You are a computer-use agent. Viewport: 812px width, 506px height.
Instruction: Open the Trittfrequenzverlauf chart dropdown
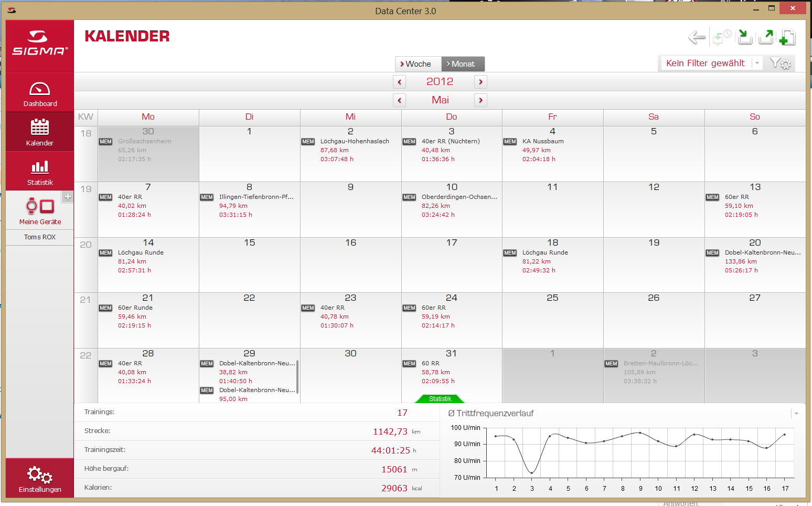coord(796,414)
